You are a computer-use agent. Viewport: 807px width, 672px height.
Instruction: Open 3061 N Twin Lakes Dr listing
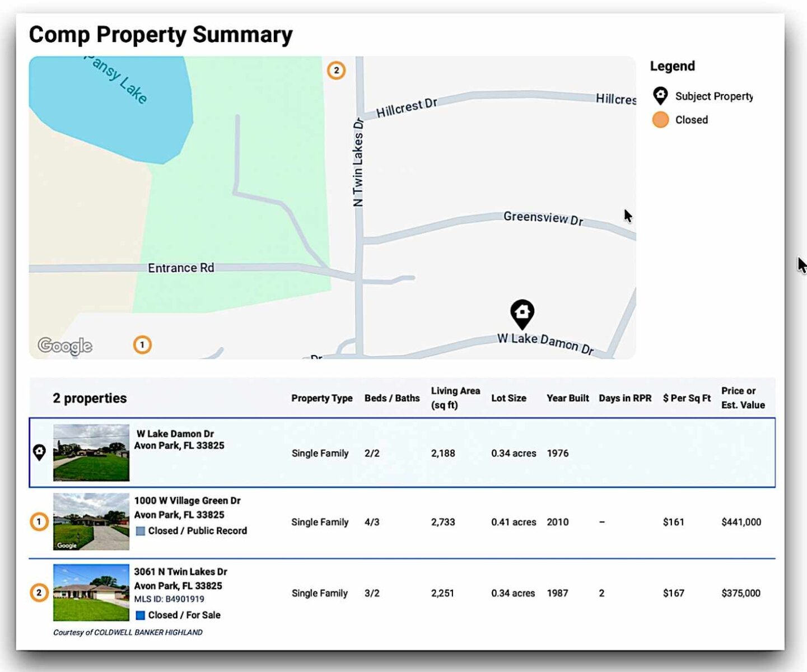pyautogui.click(x=180, y=572)
